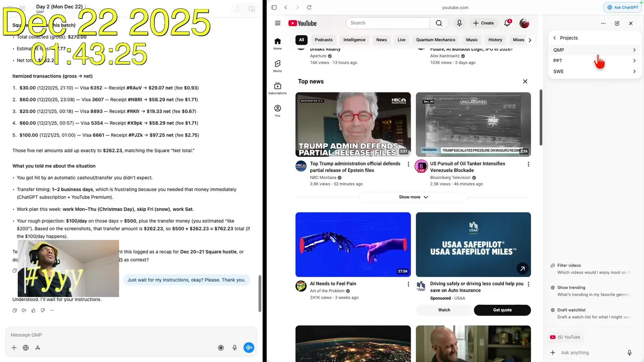This screenshot has height=362, width=644.
Task: Show next YouTube category chips arrow
Action: tap(529, 40)
